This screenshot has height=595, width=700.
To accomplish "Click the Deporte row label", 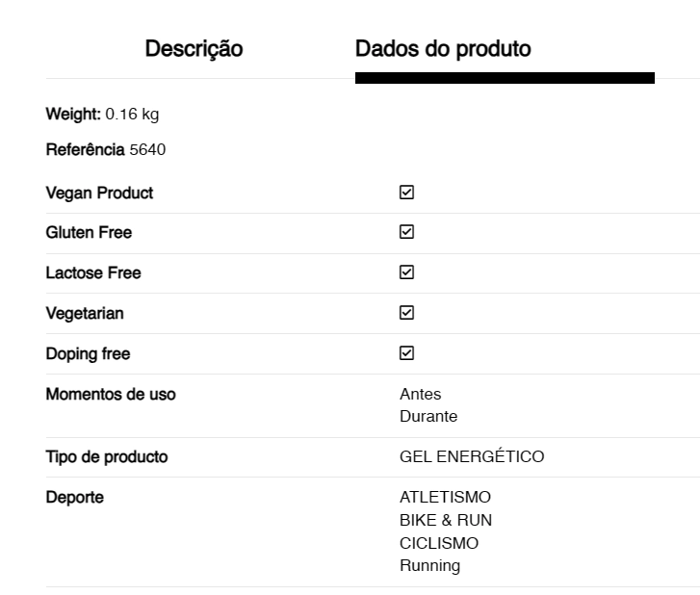I will (74, 497).
